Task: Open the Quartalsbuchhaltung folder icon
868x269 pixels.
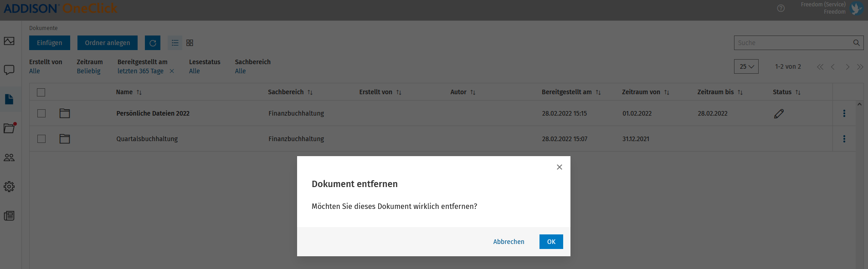Action: tap(65, 139)
